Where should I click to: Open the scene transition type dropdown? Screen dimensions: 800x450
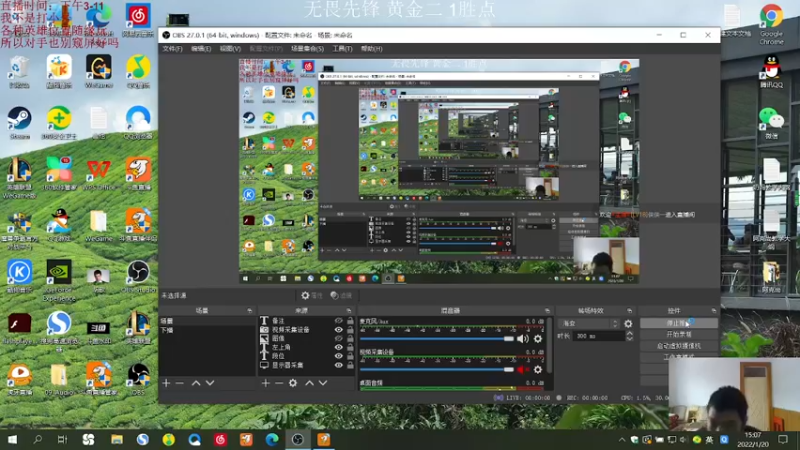590,323
